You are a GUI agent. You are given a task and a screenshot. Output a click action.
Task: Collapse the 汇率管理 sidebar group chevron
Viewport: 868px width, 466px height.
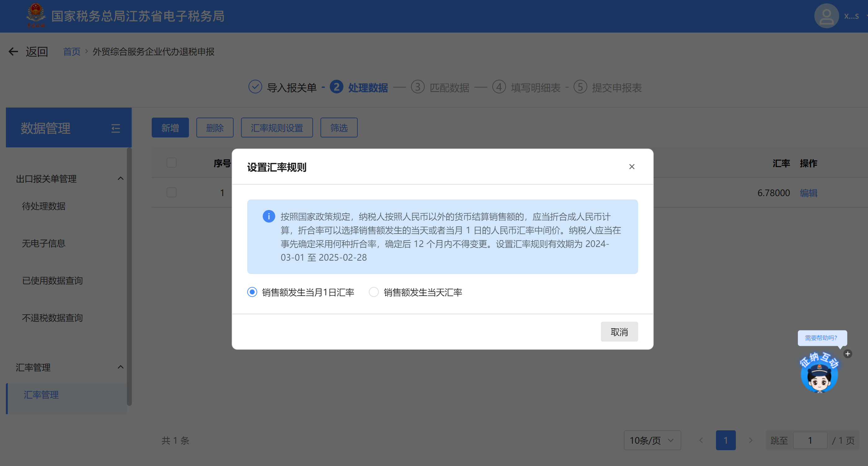pyautogui.click(x=120, y=367)
